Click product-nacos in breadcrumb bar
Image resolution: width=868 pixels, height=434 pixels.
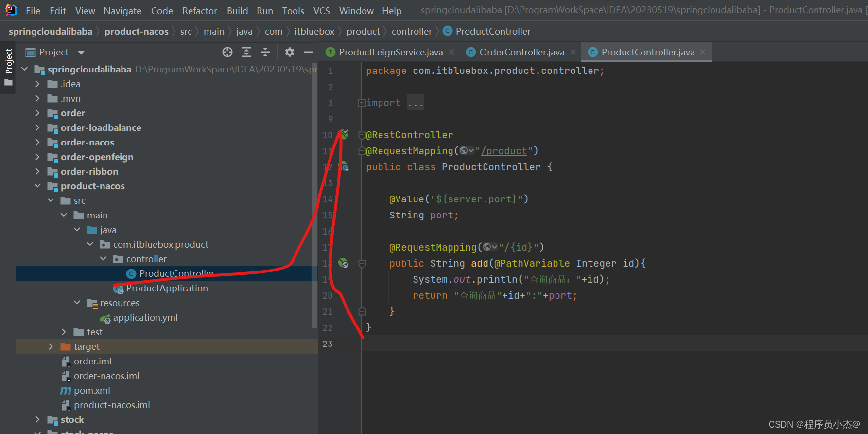click(x=137, y=31)
